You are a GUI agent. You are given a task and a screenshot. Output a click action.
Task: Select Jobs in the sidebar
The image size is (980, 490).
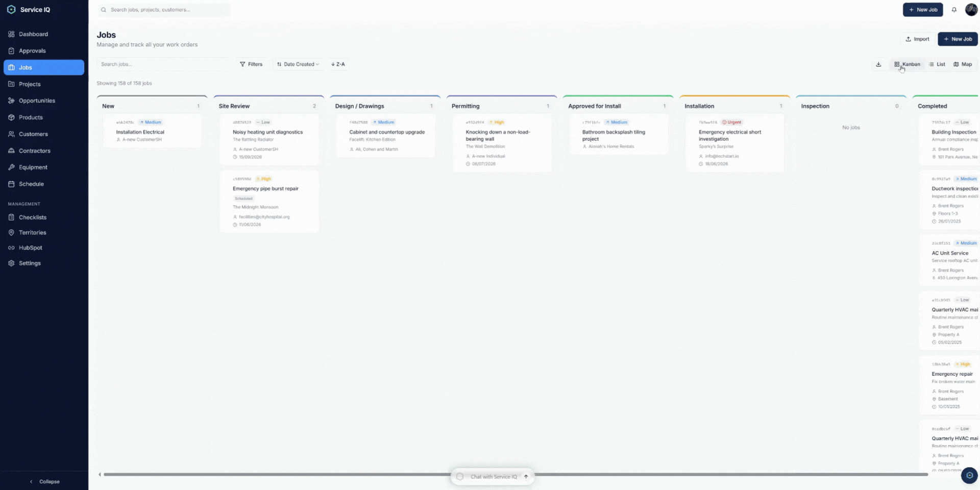(44, 67)
